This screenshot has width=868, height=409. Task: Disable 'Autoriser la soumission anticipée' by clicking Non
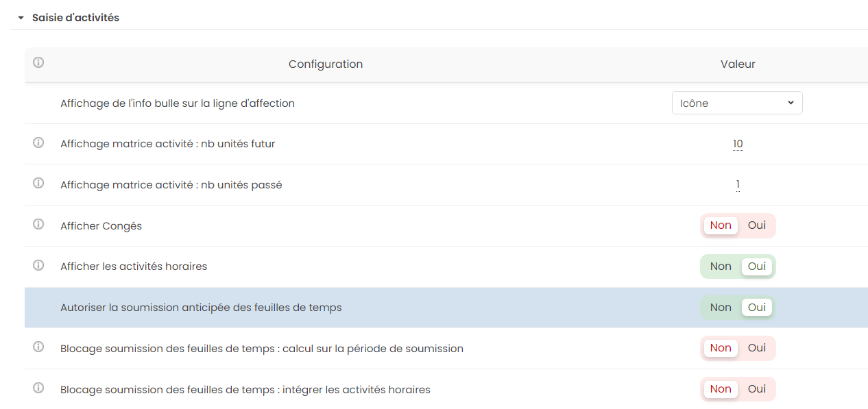[x=720, y=308]
